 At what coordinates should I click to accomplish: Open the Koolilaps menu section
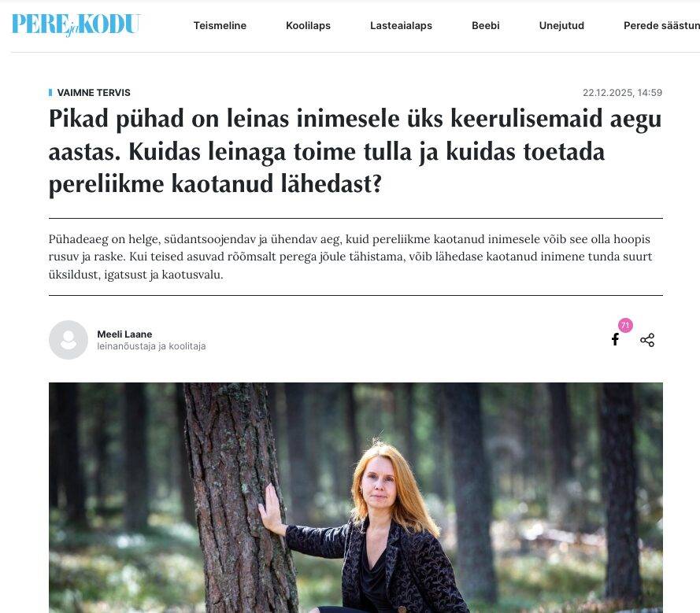[x=308, y=25]
